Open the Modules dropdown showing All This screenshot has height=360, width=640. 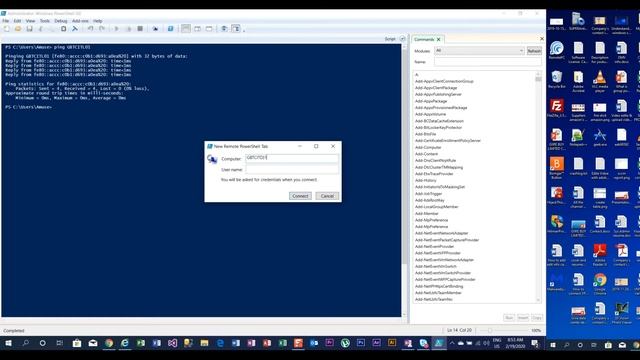coord(480,51)
